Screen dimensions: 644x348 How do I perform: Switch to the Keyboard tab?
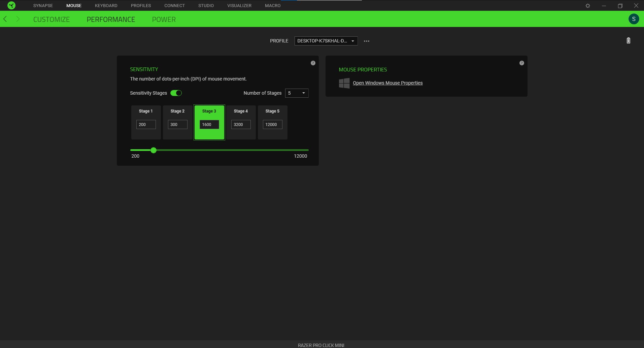click(x=106, y=5)
